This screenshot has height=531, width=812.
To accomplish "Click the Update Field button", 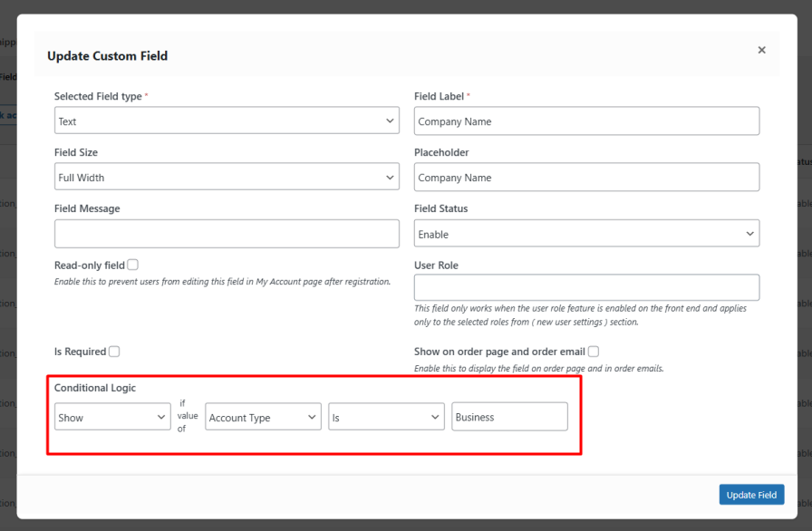I will tap(751, 494).
